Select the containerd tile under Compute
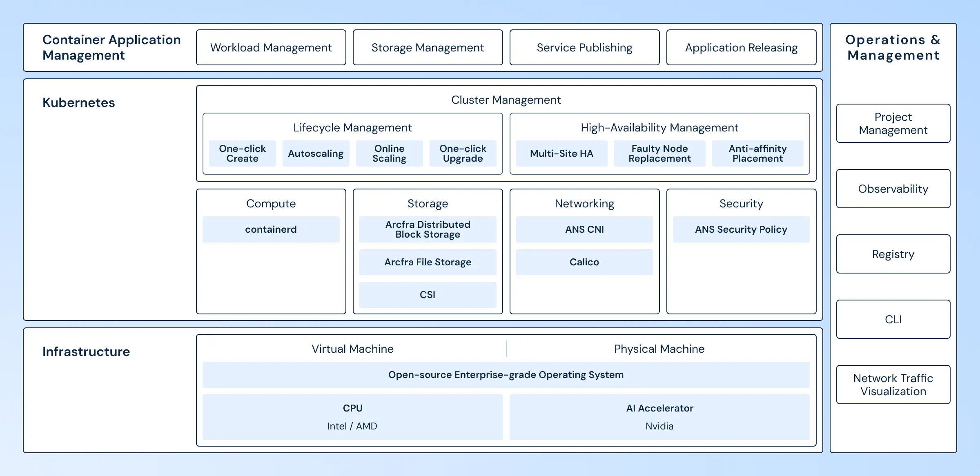 271,229
